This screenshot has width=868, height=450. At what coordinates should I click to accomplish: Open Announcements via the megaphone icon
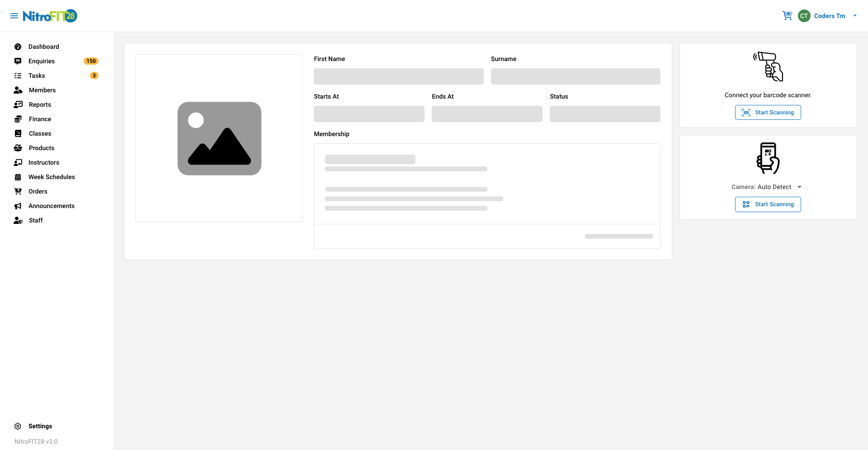coord(18,206)
